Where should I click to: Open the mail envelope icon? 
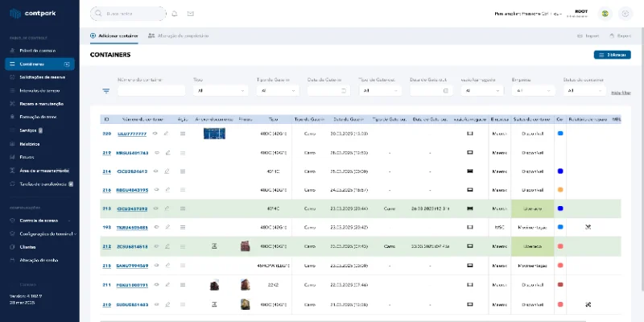click(191, 14)
